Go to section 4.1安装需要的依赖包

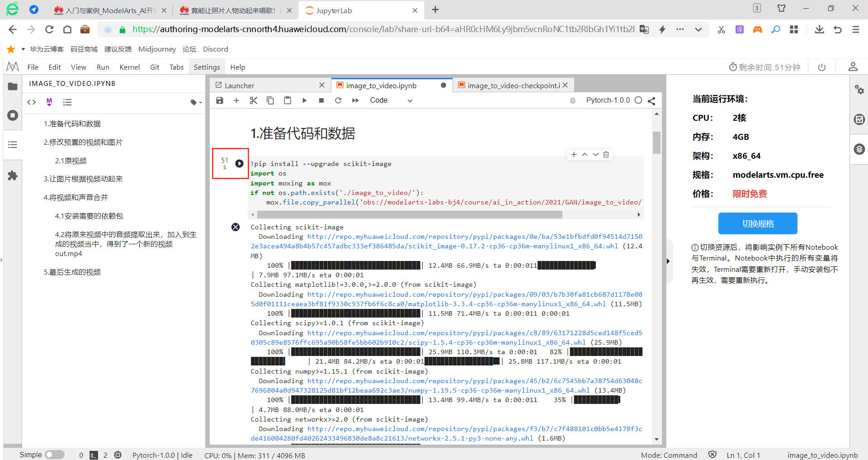coord(89,216)
